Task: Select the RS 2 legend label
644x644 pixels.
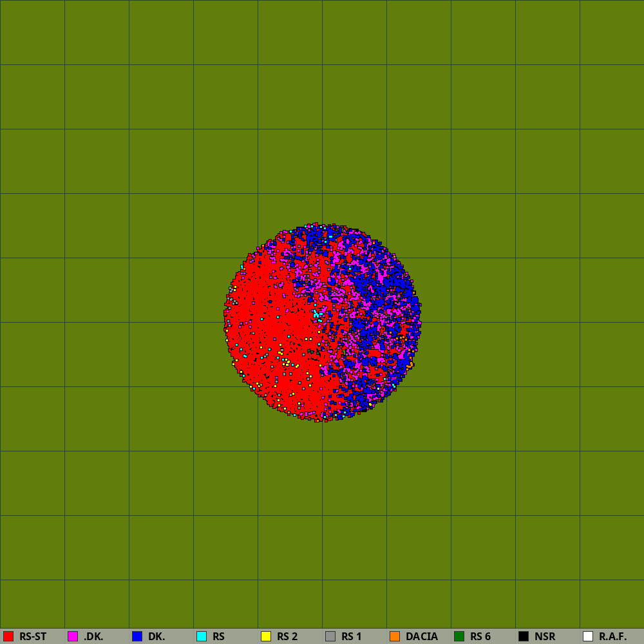Action: point(287,636)
